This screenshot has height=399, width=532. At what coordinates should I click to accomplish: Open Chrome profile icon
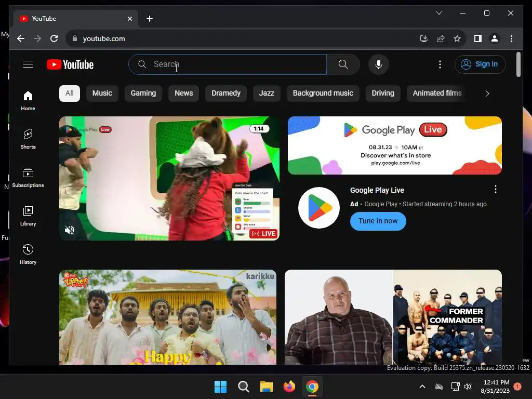495,38
